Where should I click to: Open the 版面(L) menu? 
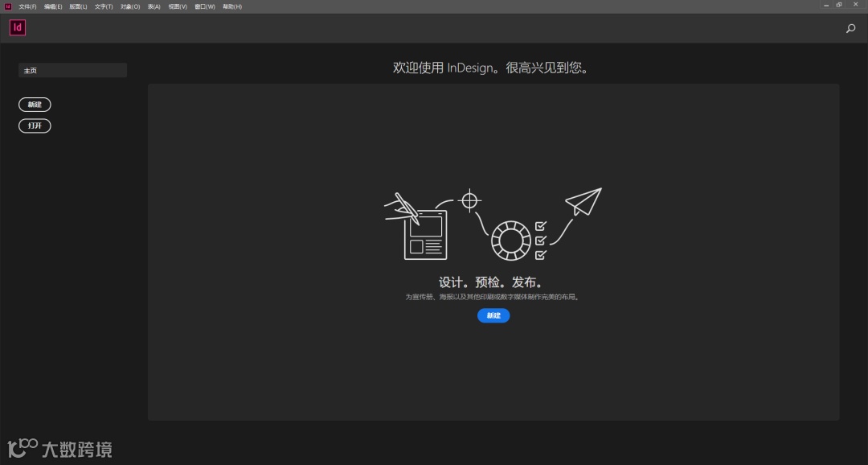click(x=79, y=6)
